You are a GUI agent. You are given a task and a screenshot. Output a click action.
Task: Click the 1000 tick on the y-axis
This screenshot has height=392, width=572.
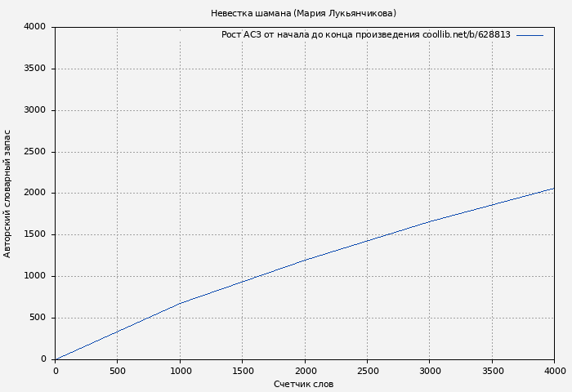(x=34, y=277)
